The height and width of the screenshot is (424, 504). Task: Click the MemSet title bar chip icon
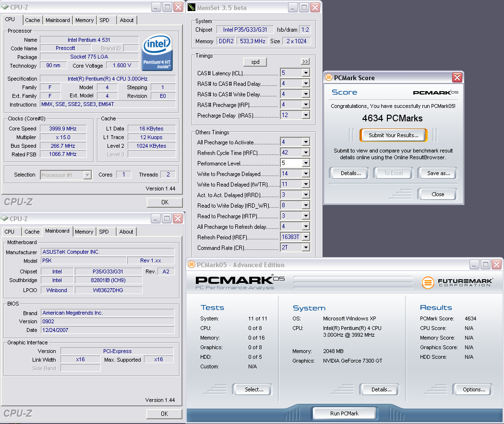coord(192,7)
